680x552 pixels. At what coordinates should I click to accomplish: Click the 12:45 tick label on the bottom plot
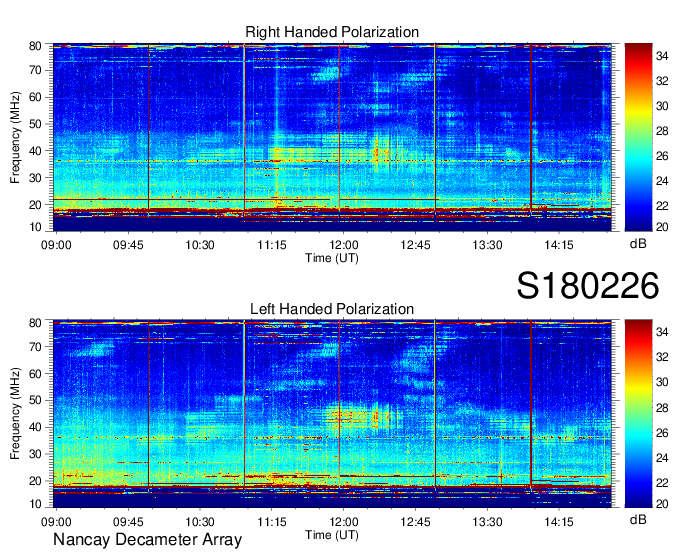tap(415, 522)
